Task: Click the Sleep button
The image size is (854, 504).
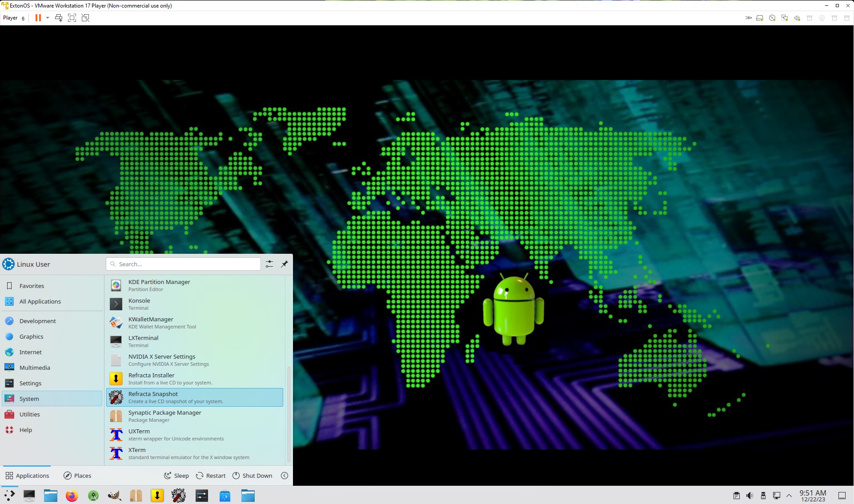Action: [176, 476]
